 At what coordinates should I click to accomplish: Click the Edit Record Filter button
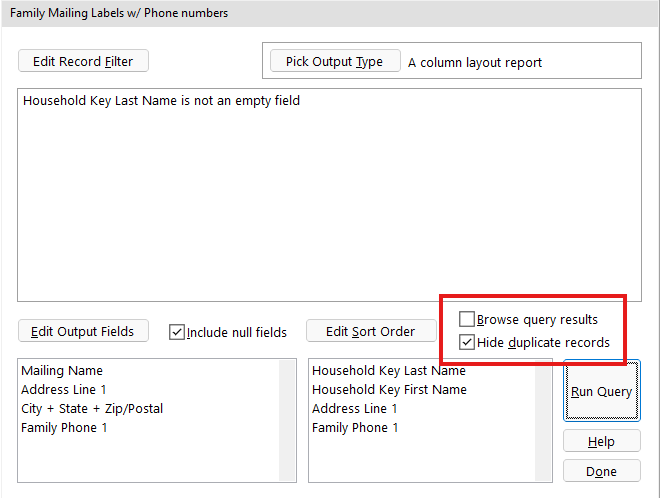click(83, 61)
